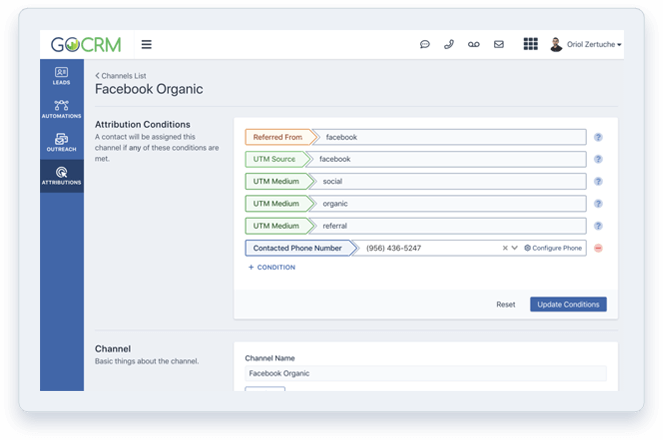Screen dimensions: 663x440
Task: Go to Leads in the sidebar
Action: pos(62,76)
